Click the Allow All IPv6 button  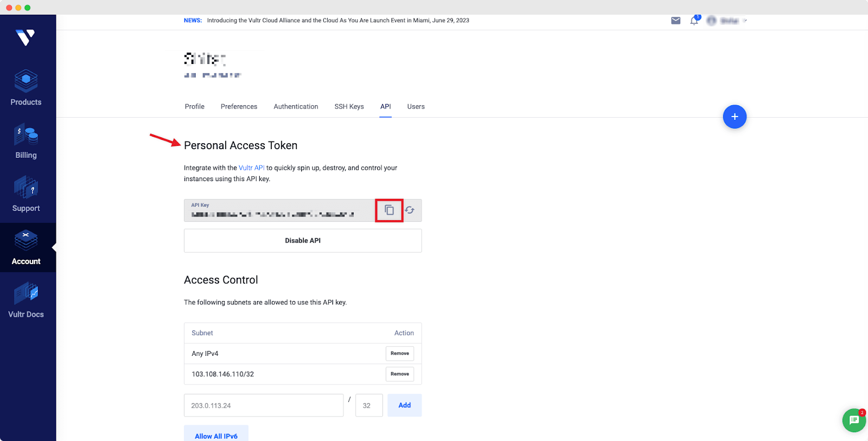(x=216, y=436)
